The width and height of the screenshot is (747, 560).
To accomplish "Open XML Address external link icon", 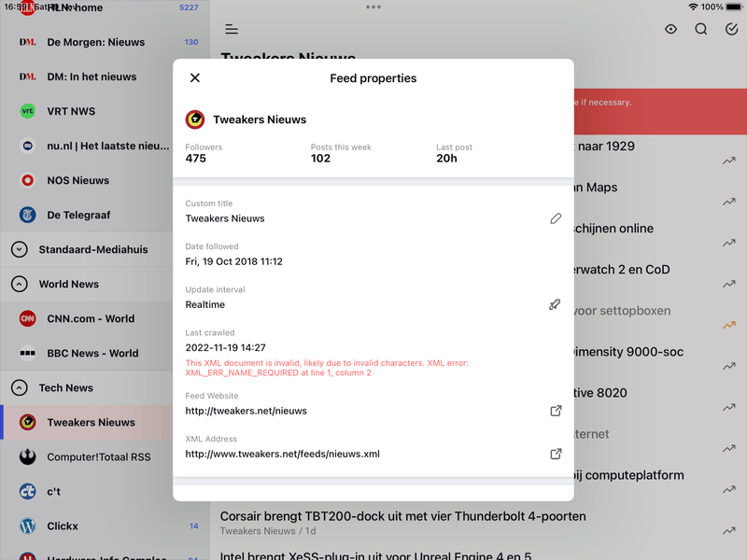I will click(556, 454).
